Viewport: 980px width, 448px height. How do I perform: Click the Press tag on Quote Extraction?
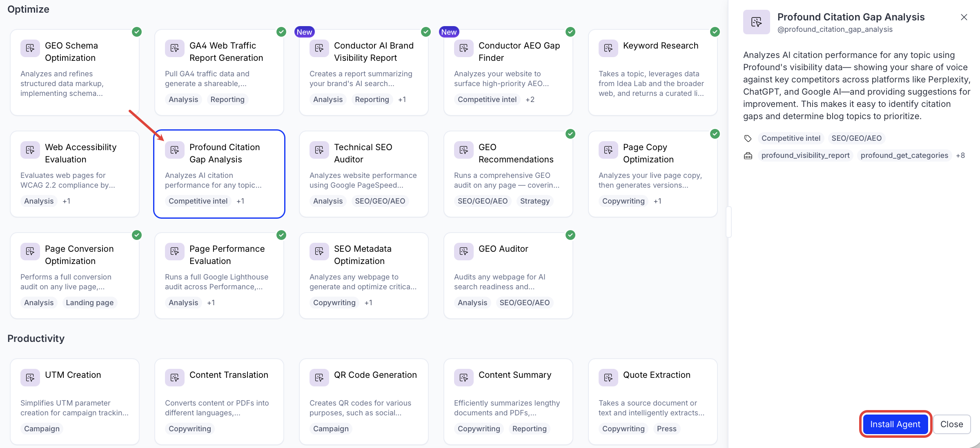click(667, 429)
